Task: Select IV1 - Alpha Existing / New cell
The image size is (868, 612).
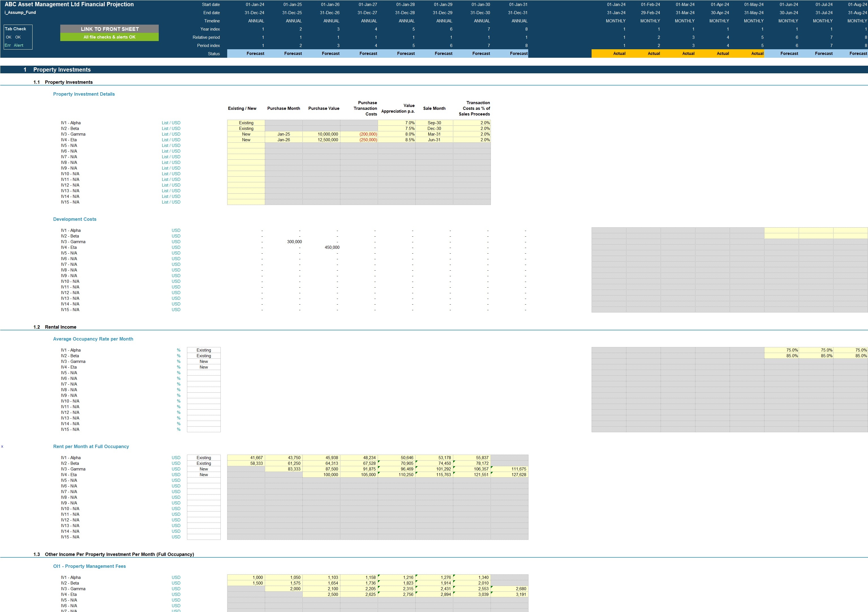Action: click(x=246, y=123)
